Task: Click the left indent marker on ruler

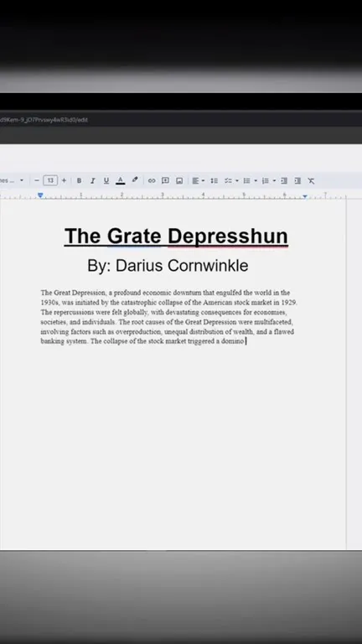Action: point(40,195)
